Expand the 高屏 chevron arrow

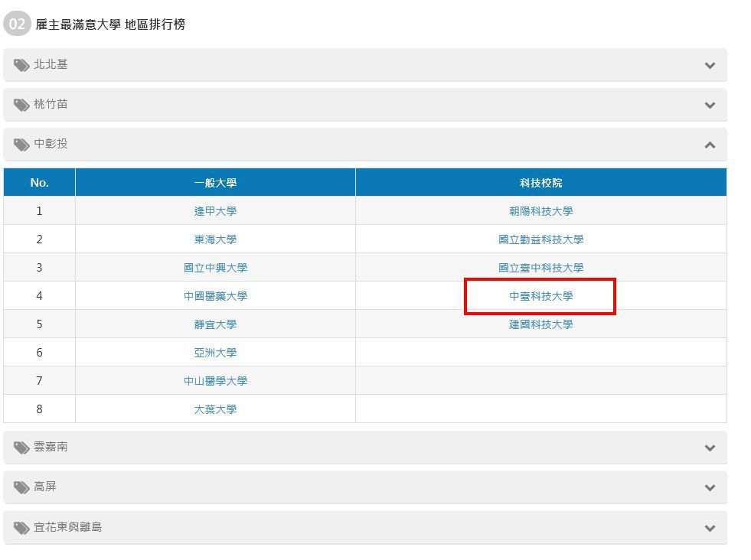(710, 487)
